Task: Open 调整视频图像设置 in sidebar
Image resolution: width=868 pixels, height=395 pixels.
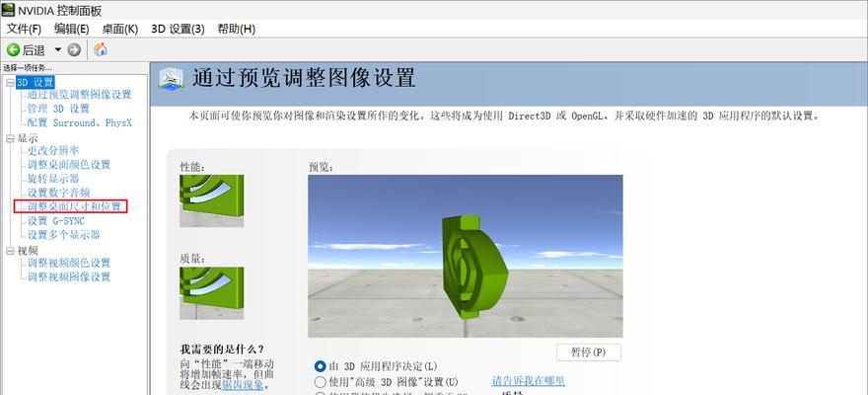Action: [69, 276]
